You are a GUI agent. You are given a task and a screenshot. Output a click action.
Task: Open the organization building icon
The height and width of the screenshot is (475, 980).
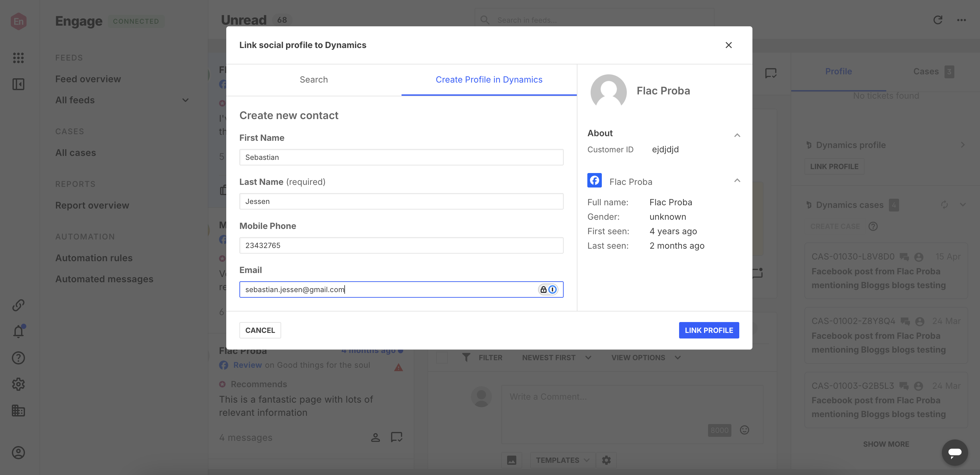tap(18, 410)
